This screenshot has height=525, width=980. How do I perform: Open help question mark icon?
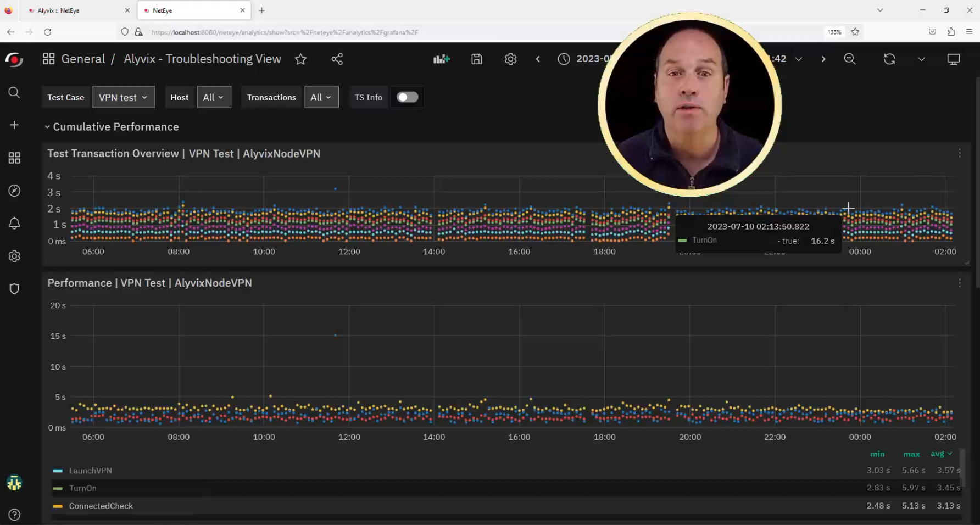point(14,515)
